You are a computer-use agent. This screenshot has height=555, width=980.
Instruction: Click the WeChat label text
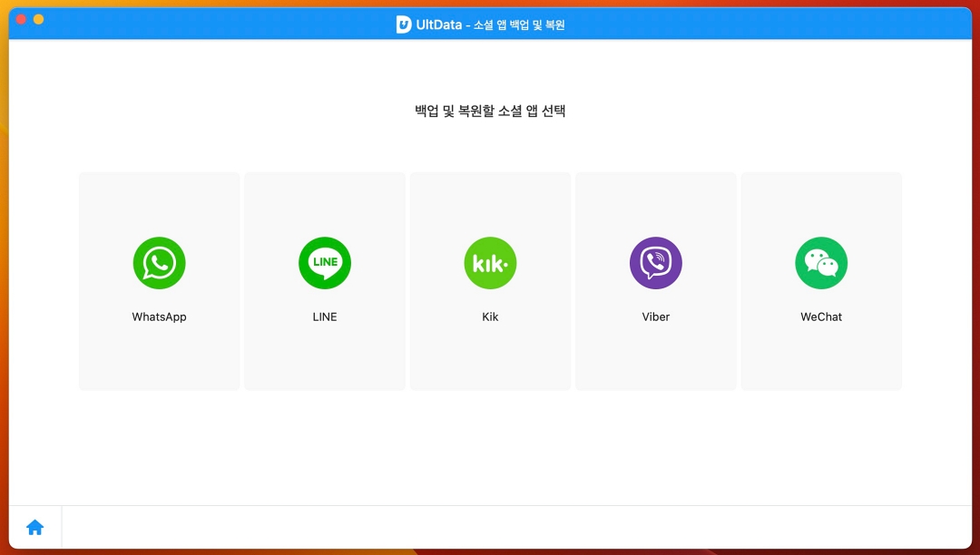[821, 316]
